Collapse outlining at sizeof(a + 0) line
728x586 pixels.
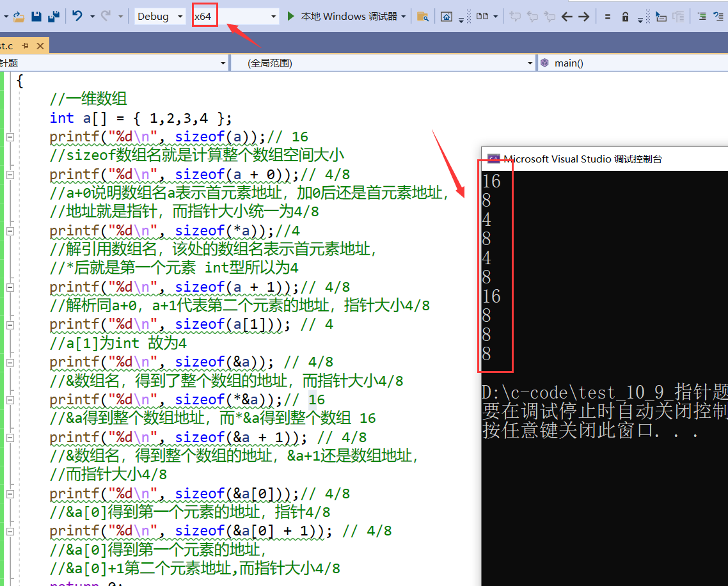(10, 175)
